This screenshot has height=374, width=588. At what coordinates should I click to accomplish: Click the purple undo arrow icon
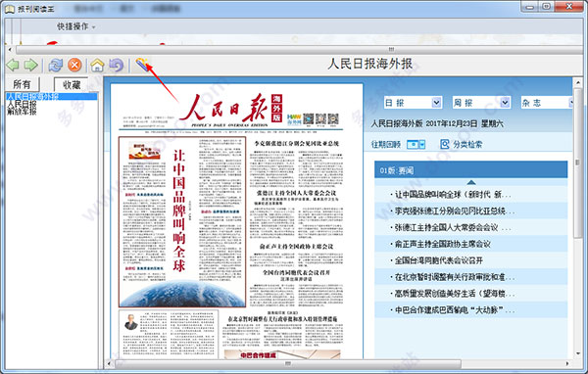click(117, 66)
